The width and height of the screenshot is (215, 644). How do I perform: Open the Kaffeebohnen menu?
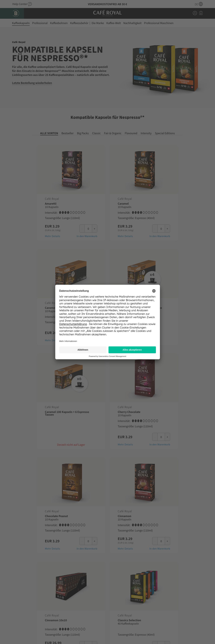pyautogui.click(x=59, y=23)
